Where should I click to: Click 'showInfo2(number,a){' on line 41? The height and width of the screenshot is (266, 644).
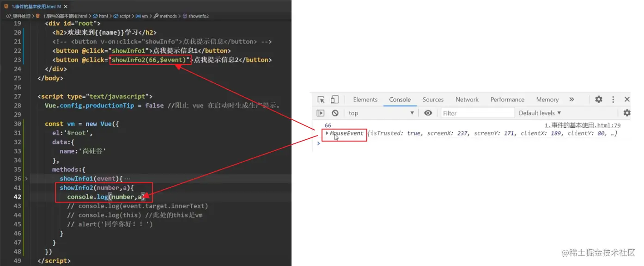97,187
